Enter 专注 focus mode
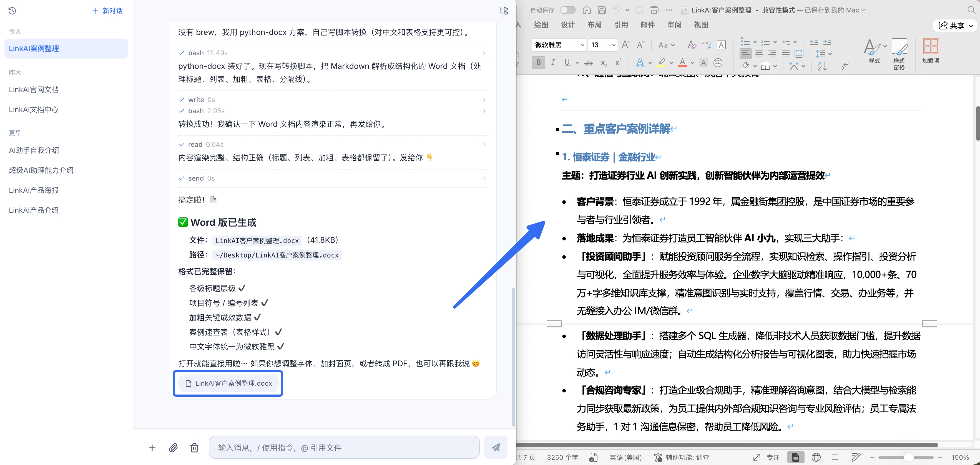Image resolution: width=980 pixels, height=465 pixels. tap(767, 458)
